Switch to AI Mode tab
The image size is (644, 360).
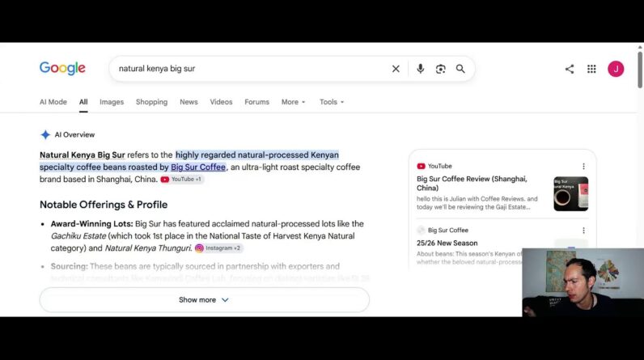coord(53,102)
